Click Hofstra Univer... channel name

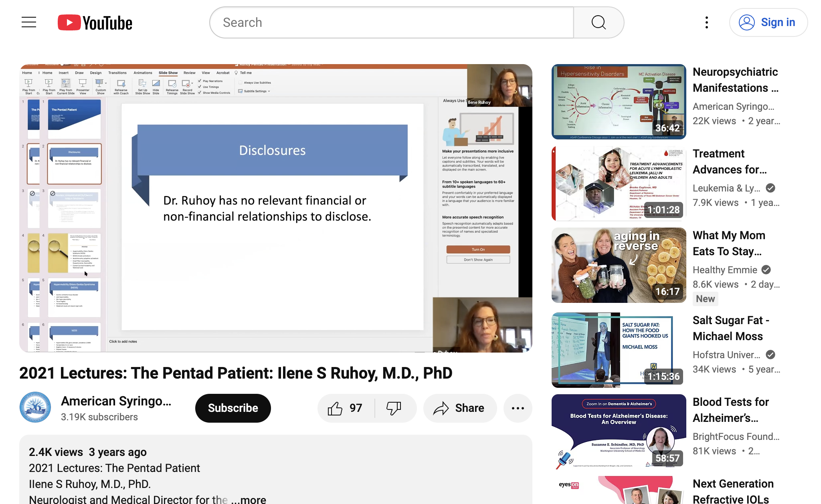[x=726, y=355]
